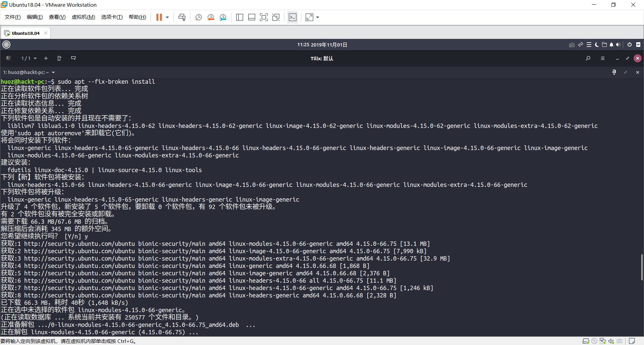
Task: Click the network connection arrows indicator
Action: click(581, 45)
